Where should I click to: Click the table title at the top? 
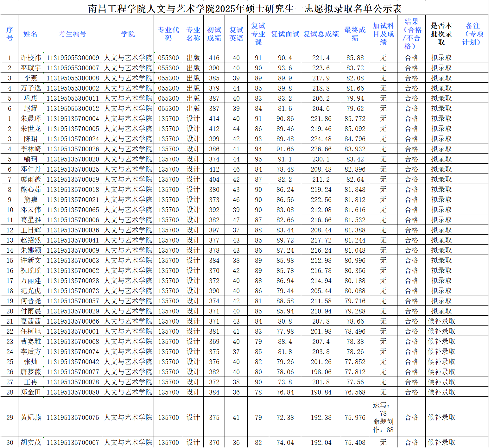244,8
